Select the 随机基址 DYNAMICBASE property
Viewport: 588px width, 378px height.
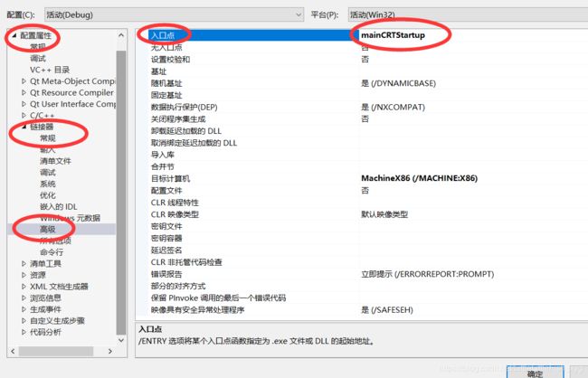point(362,83)
